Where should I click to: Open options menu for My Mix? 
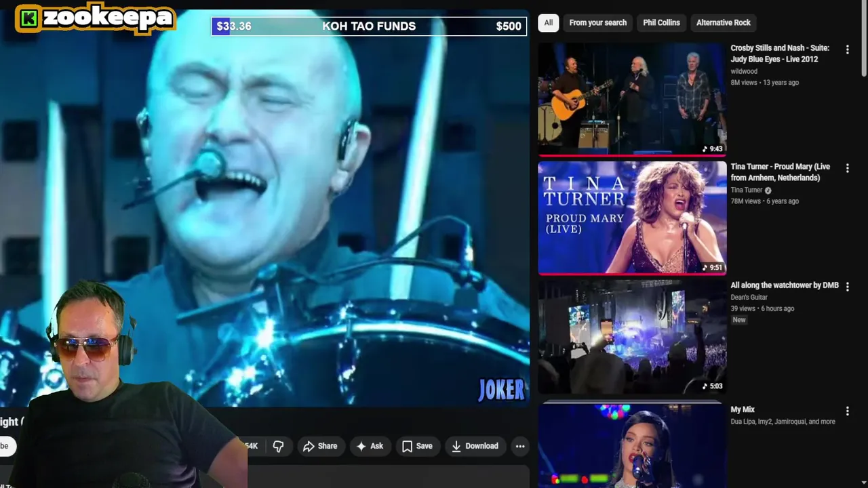coord(847,411)
